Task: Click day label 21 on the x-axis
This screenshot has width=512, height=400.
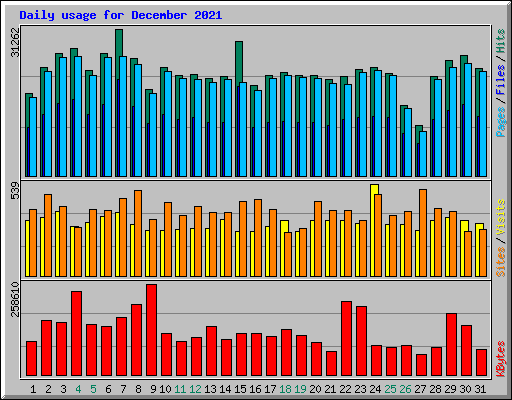Action: (330, 389)
